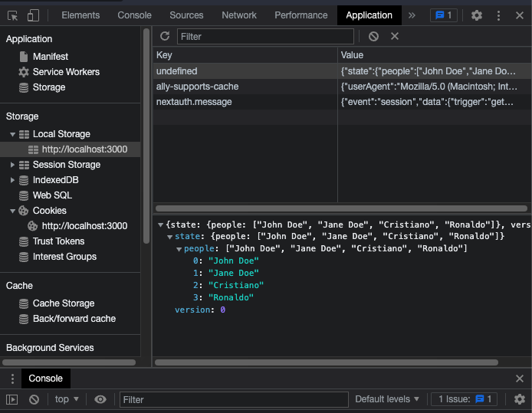The width and height of the screenshot is (532, 413).
Task: Select the Console drawer tab
Action: pos(46,379)
